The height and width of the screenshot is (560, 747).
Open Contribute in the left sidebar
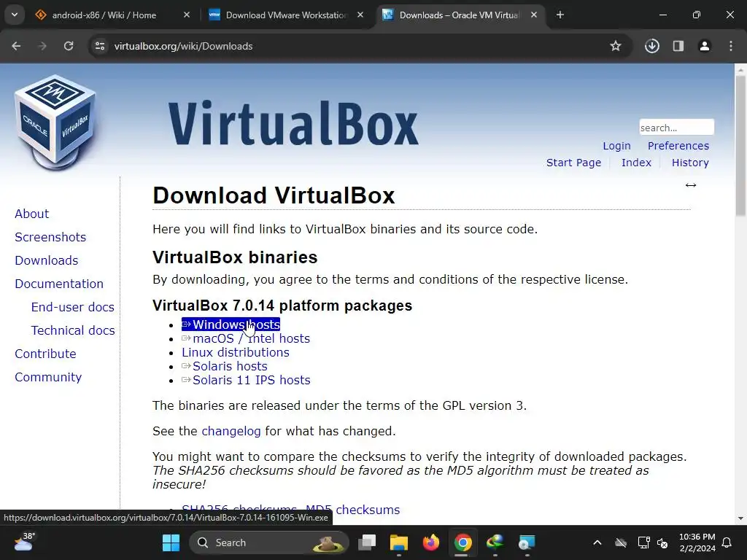pyautogui.click(x=46, y=354)
